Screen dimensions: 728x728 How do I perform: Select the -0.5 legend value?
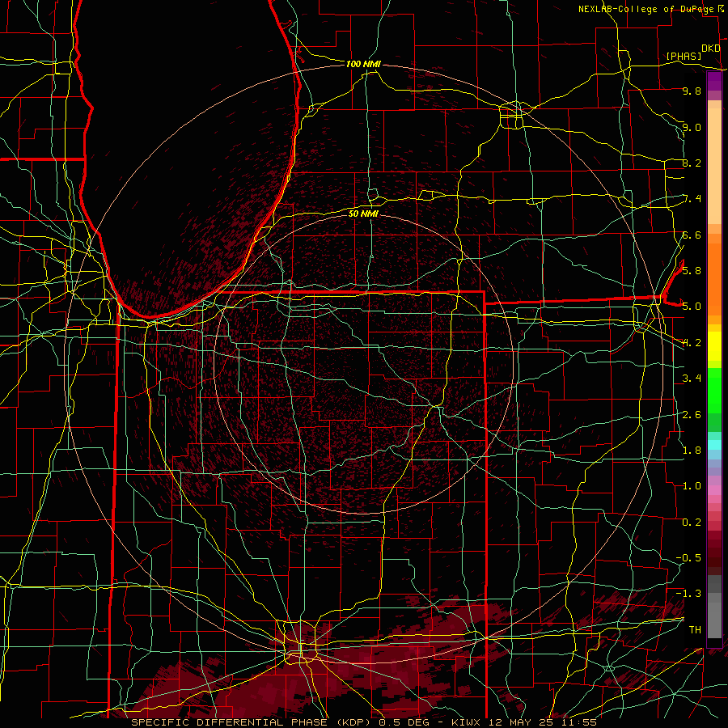(x=688, y=557)
